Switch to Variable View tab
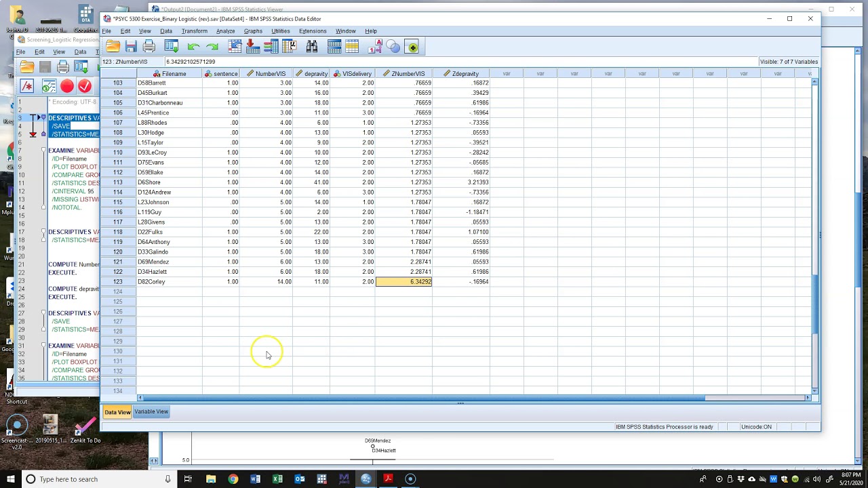Image resolution: width=868 pixels, height=488 pixels. click(x=151, y=411)
